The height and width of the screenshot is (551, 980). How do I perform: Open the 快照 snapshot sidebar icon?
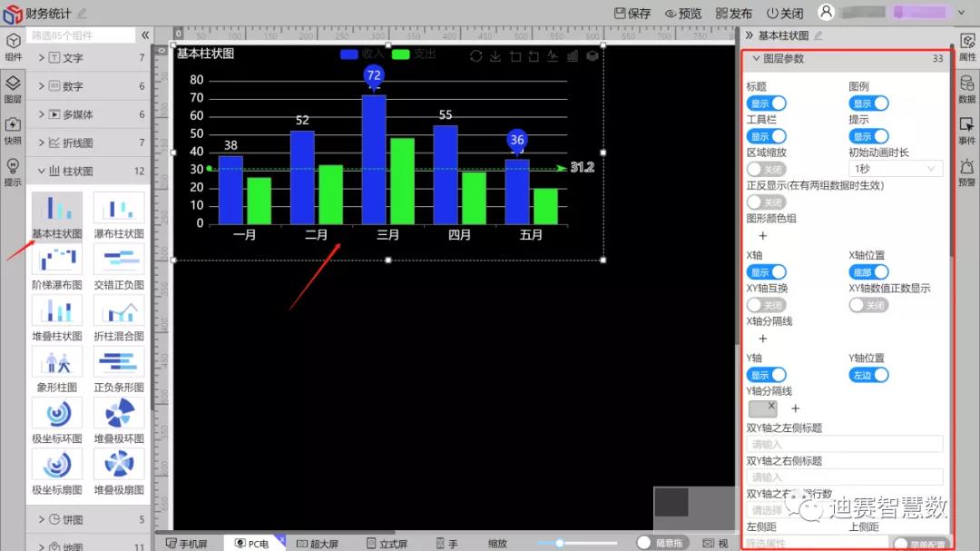13,131
